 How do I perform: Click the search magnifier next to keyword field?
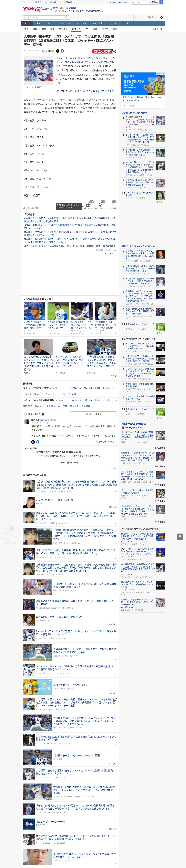[x=66, y=17]
